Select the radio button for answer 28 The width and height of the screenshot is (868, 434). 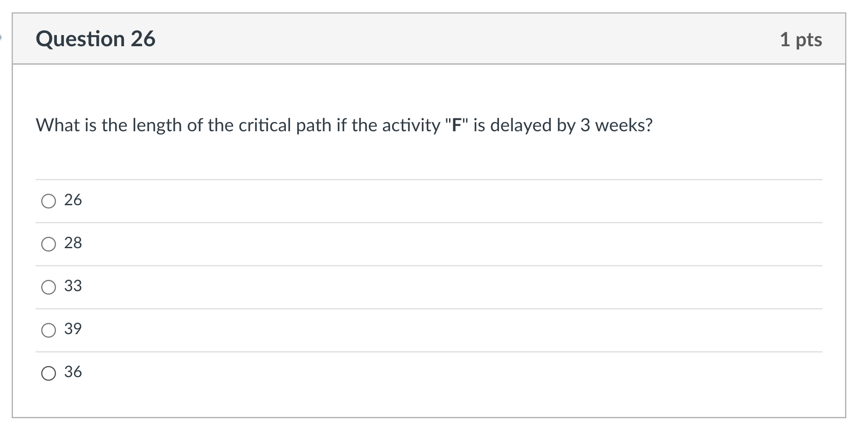[48, 244]
